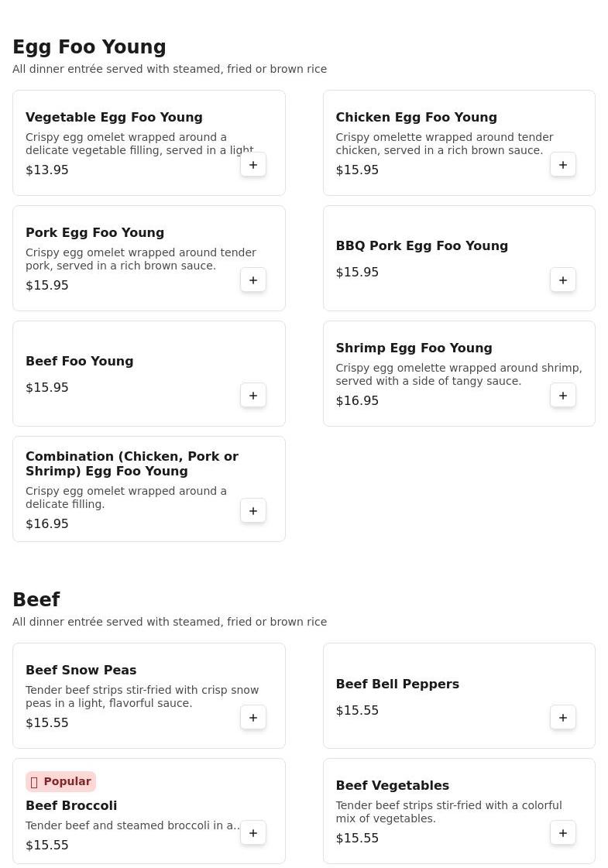This screenshot has height=868, width=608.
Task: Add Chicken Egg Foo Young with plus button
Action: click(x=562, y=165)
